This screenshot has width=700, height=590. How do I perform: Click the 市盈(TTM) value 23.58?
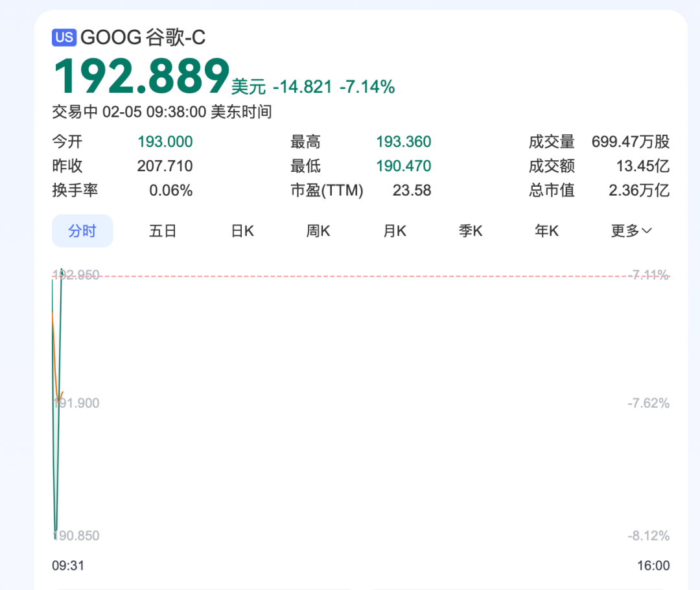pyautogui.click(x=412, y=191)
